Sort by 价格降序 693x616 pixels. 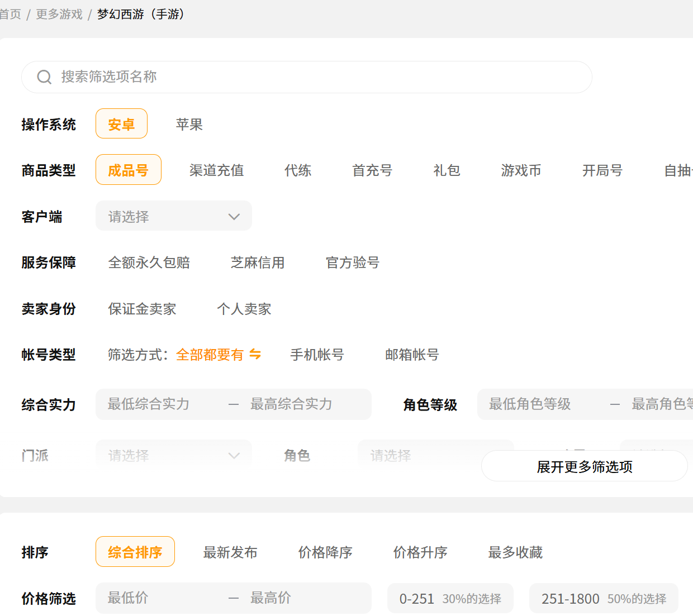(x=325, y=552)
